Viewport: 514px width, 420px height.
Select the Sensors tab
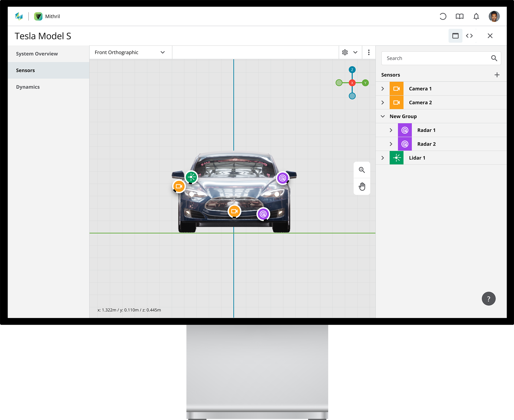pos(49,70)
